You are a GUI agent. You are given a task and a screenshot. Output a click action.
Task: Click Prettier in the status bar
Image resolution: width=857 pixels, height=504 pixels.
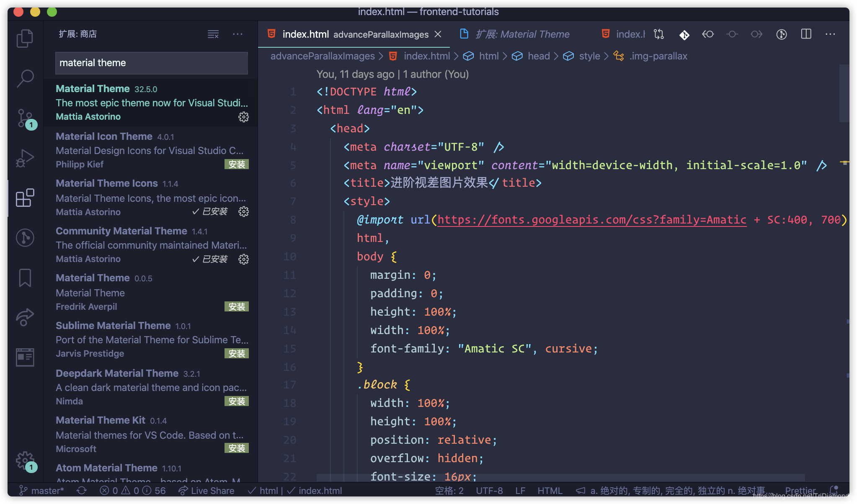(800, 491)
